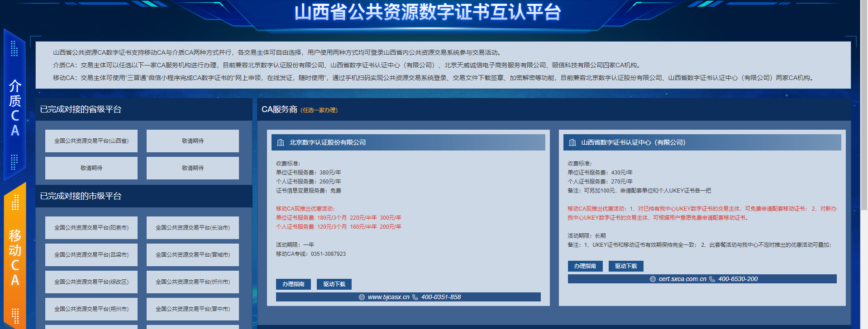Click the building icon beside 山西省数字证书认证中心
868x329 pixels.
(572, 142)
